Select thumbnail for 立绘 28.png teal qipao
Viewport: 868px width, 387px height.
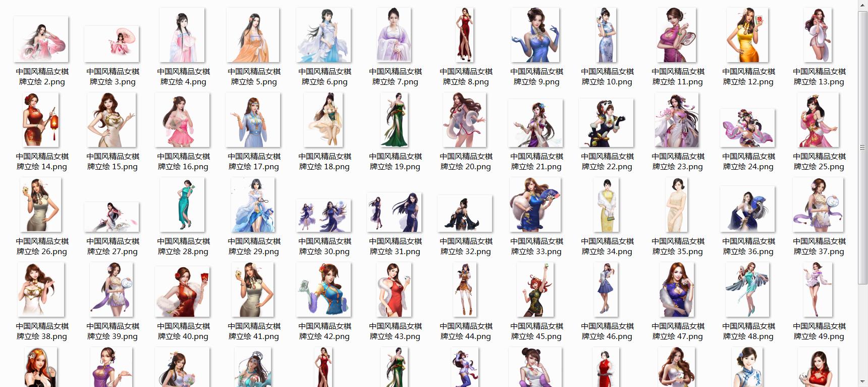point(182,205)
